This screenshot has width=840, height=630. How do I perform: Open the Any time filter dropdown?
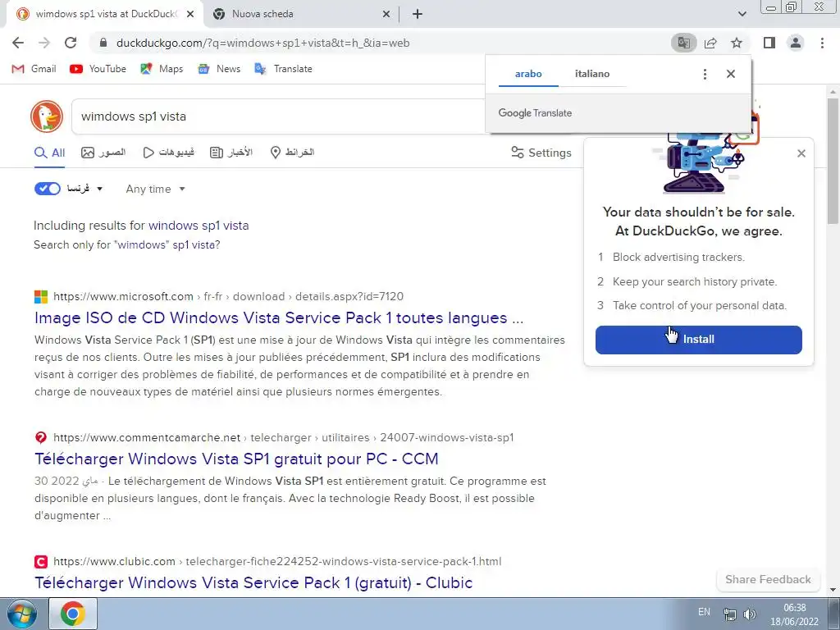pyautogui.click(x=155, y=189)
